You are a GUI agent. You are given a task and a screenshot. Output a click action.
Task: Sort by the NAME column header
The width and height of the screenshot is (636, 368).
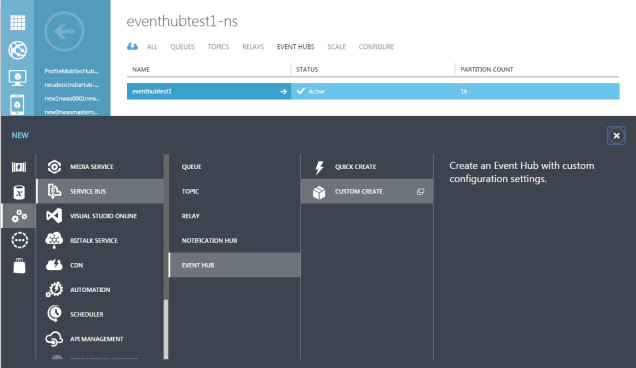[141, 69]
